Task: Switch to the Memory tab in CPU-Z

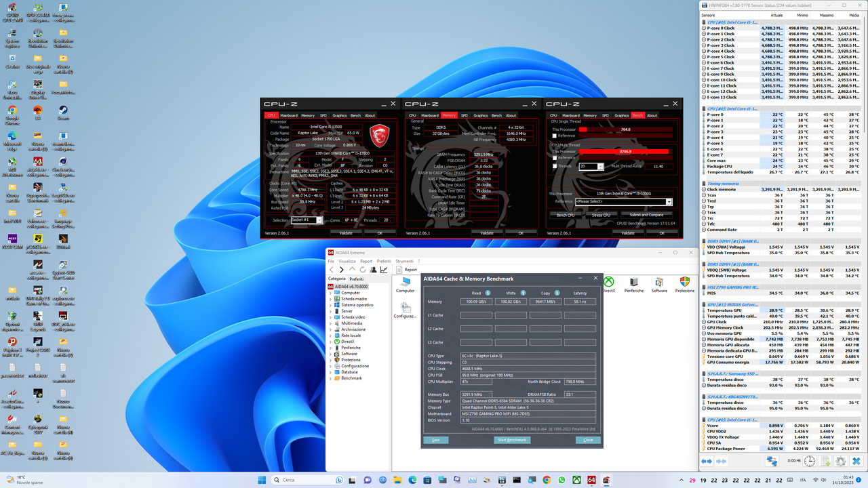Action: (309, 115)
